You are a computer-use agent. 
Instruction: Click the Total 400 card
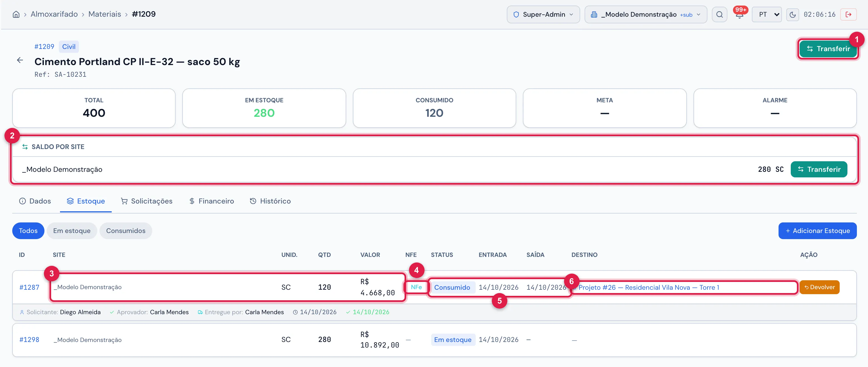[94, 108]
